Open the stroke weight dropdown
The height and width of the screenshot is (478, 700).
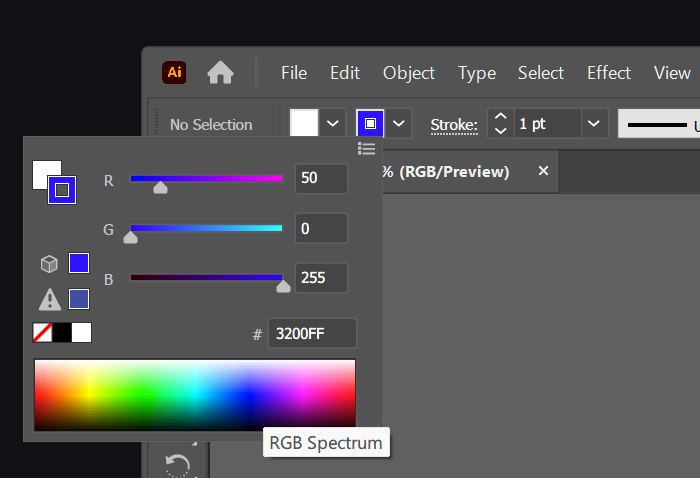(594, 123)
